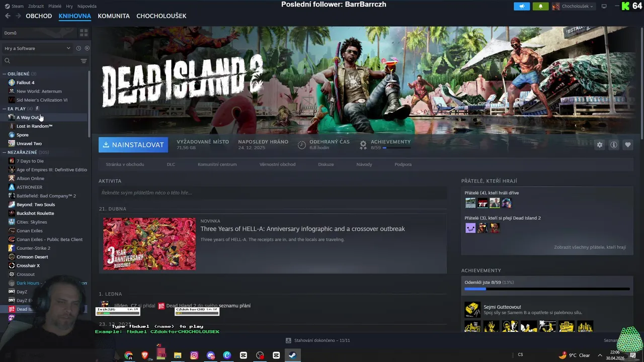The height and width of the screenshot is (362, 644).
Task: Open the CHOCHOLOUŠEK profile tab
Action: point(162,16)
